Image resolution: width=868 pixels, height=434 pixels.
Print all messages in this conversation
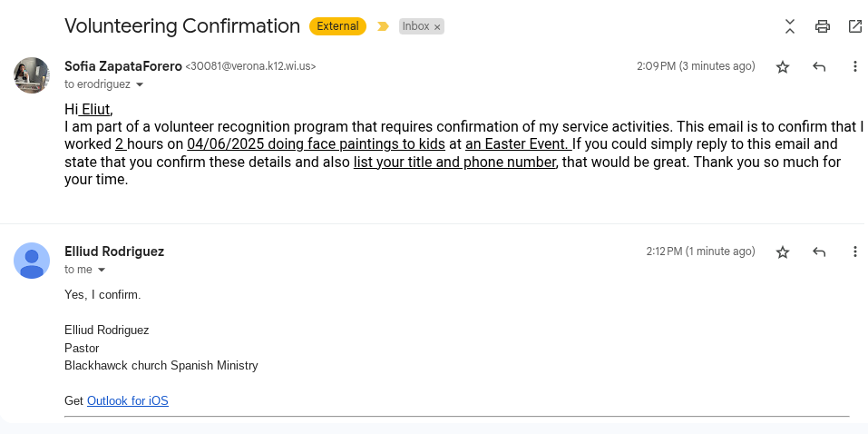[x=823, y=26]
